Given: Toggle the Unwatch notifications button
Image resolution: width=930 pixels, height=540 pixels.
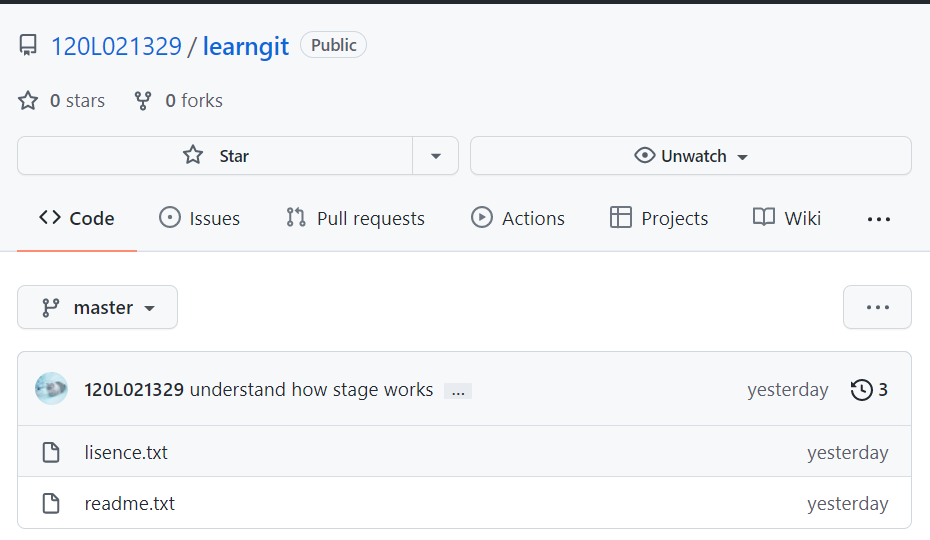Looking at the screenshot, I should (x=691, y=156).
